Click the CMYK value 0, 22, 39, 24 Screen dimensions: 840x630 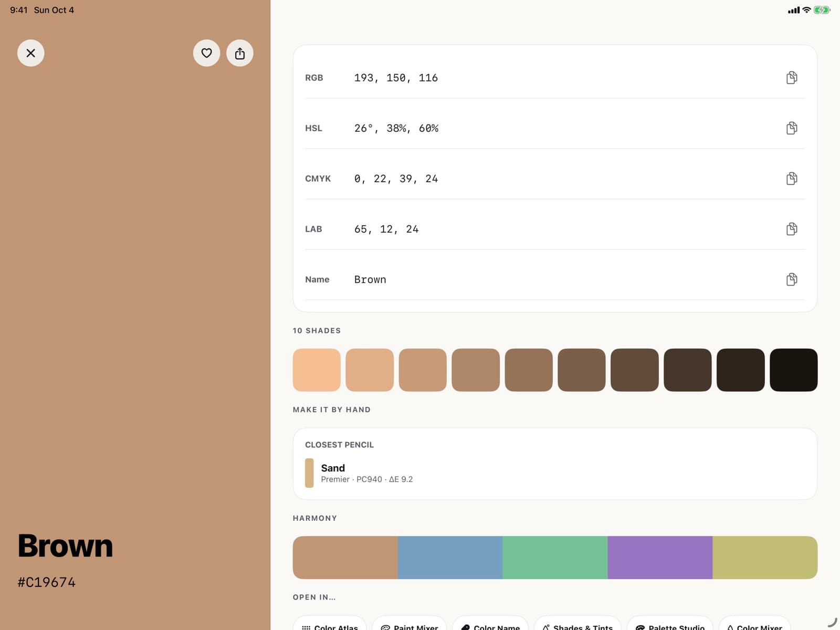396,178
